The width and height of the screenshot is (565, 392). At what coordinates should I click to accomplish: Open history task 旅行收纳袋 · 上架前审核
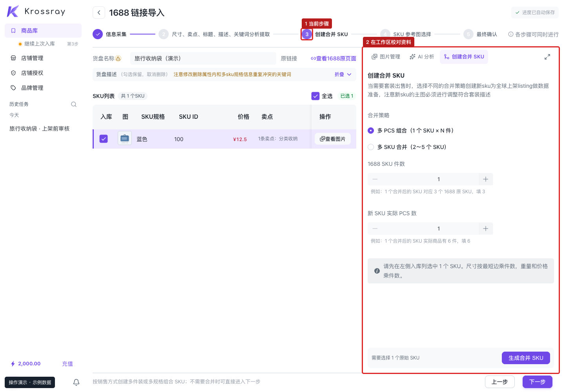(x=40, y=129)
